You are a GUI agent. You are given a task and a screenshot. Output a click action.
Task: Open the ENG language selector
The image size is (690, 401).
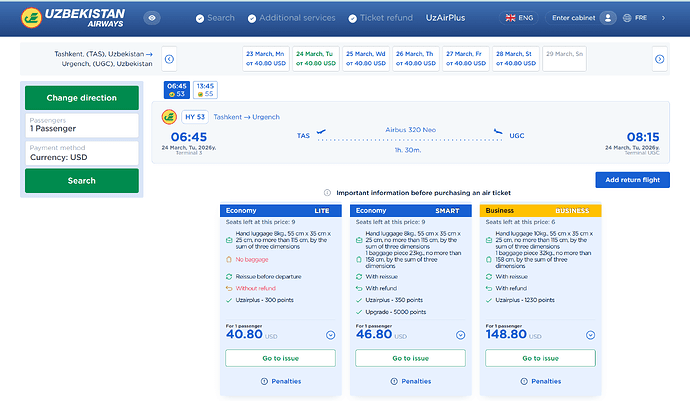(x=519, y=18)
